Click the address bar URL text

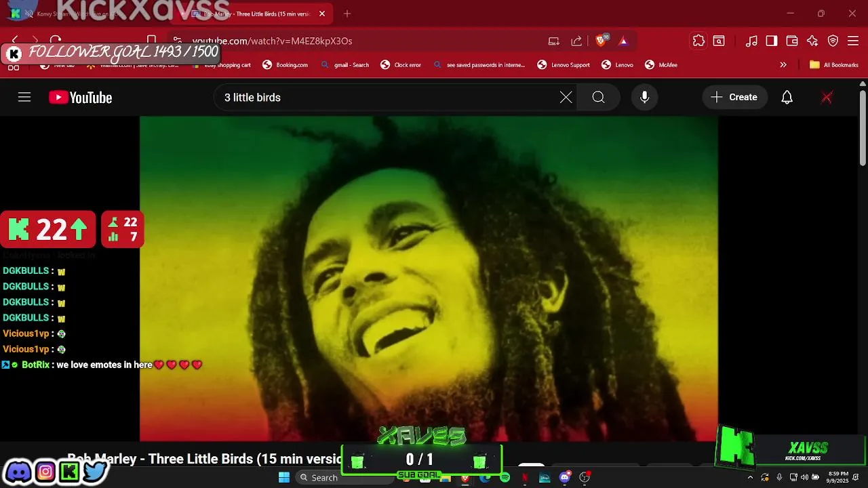tap(272, 41)
